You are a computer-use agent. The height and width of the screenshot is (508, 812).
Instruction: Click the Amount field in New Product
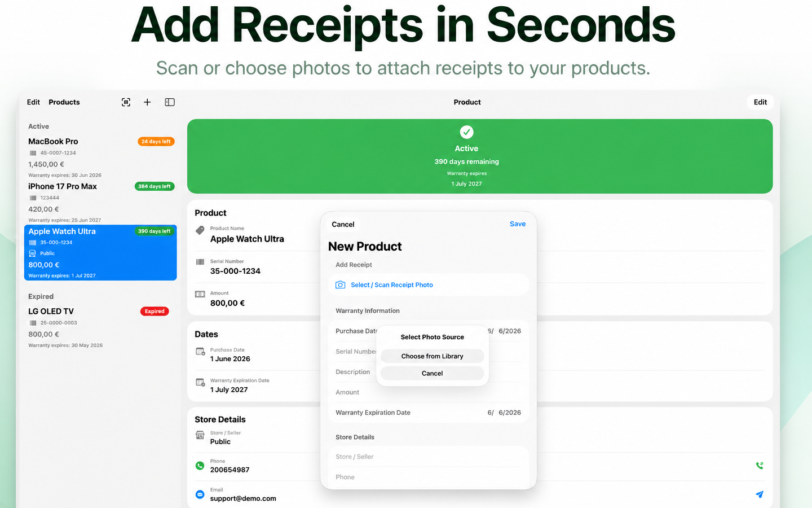pos(429,392)
